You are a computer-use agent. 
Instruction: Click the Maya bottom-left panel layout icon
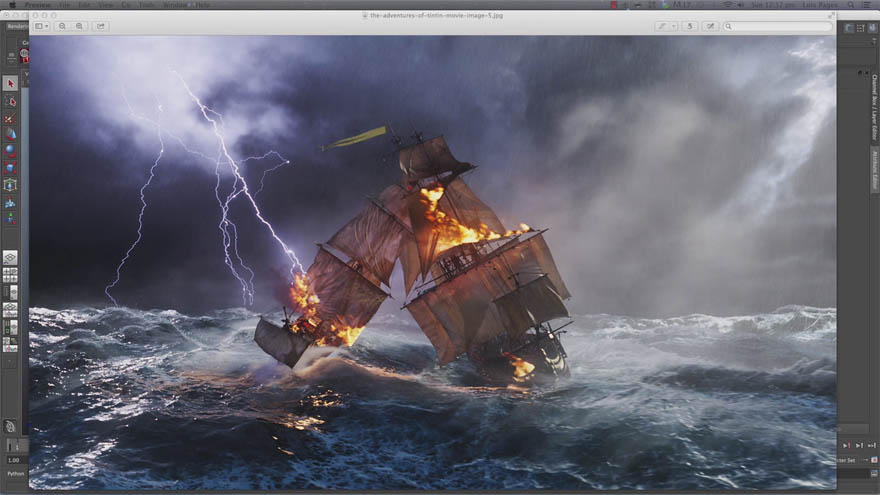pos(10,345)
